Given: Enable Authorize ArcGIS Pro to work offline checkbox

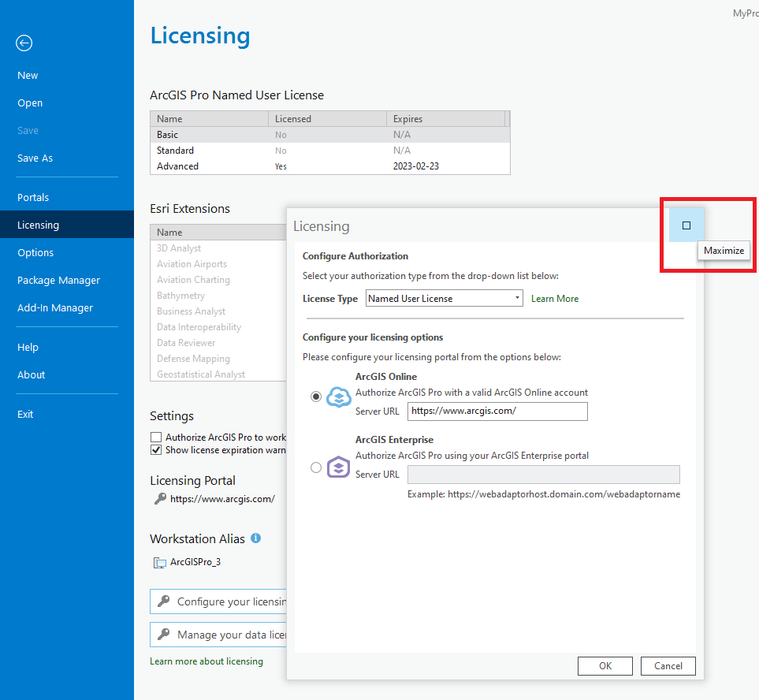Looking at the screenshot, I should click(156, 438).
